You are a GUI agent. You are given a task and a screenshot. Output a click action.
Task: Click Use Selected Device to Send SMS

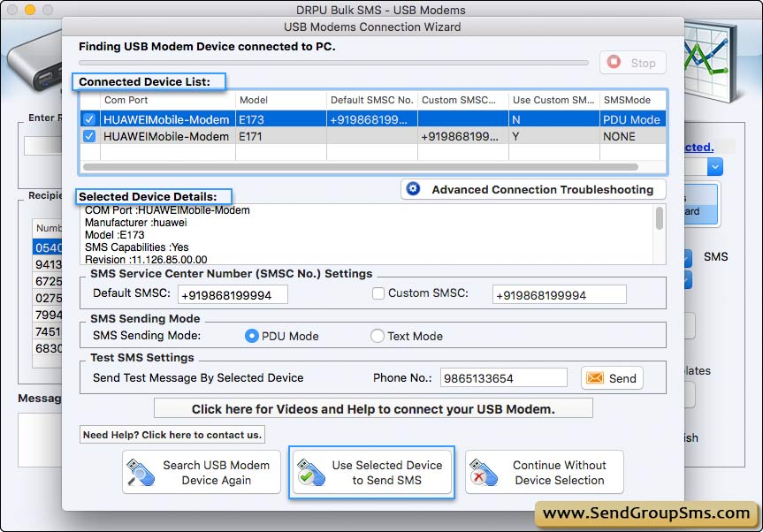pyautogui.click(x=371, y=472)
